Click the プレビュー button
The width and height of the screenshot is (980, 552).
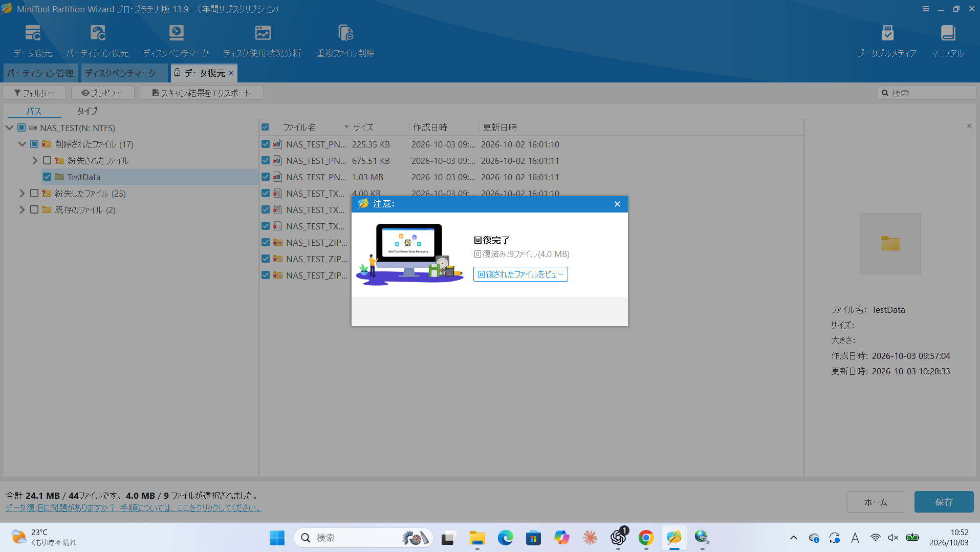click(102, 93)
